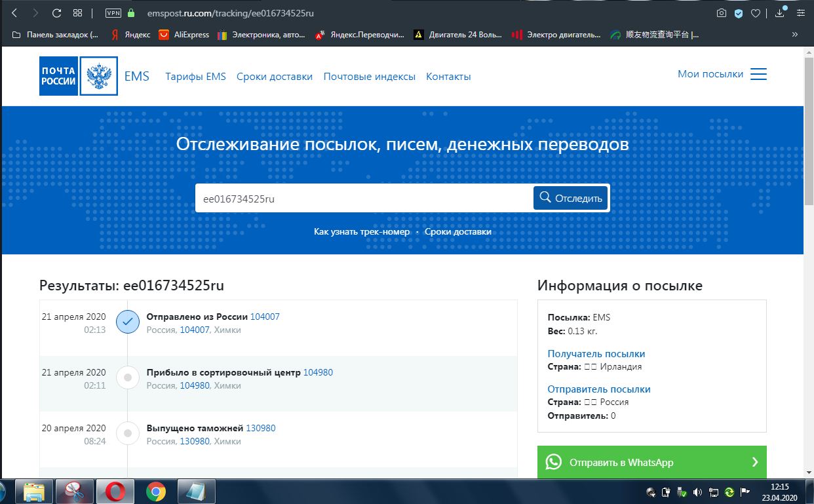Click the Google Chrome taskbar icon

155,491
